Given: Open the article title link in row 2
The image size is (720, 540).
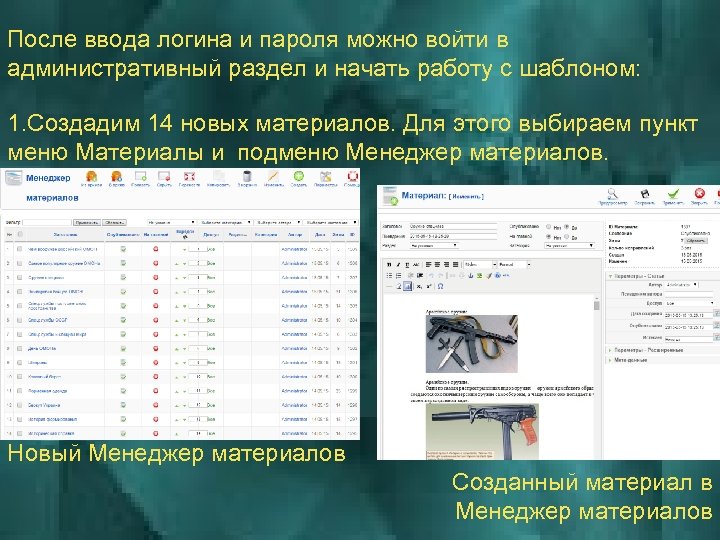Looking at the screenshot, I should [64, 263].
